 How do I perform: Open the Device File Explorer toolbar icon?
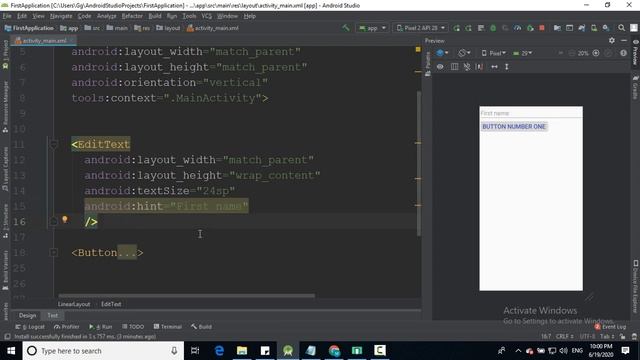click(636, 287)
